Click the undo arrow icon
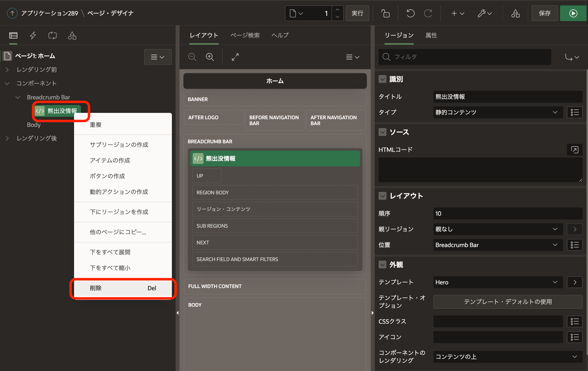588x371 pixels. [410, 13]
